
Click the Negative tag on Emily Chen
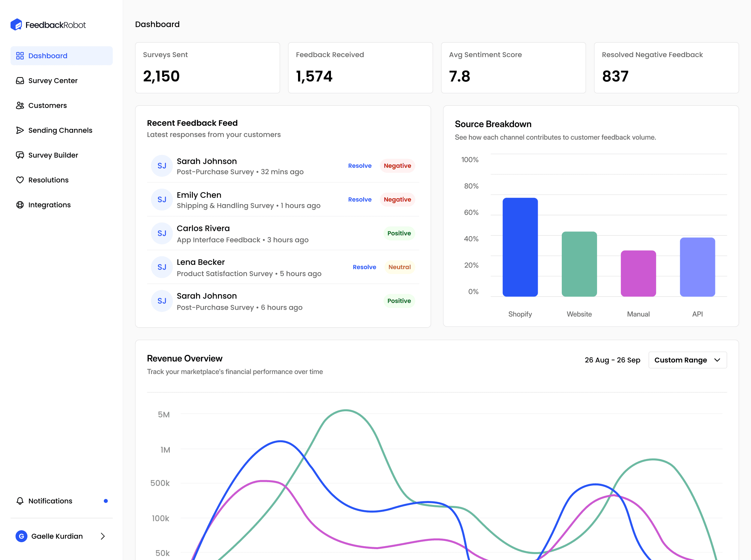pyautogui.click(x=398, y=200)
